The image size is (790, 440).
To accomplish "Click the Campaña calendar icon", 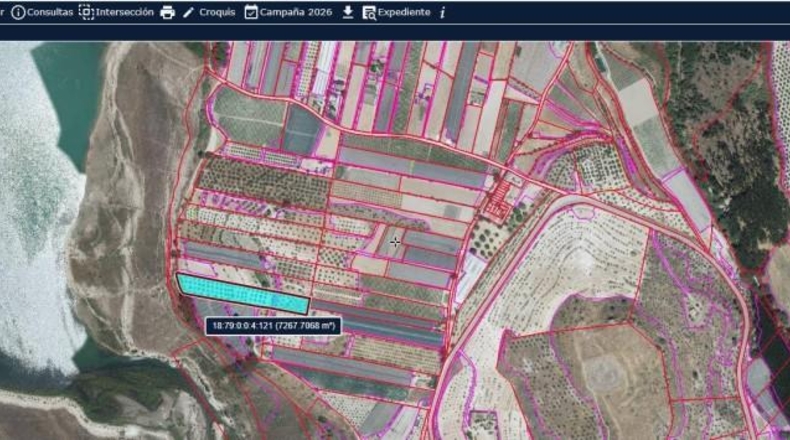I will [251, 12].
